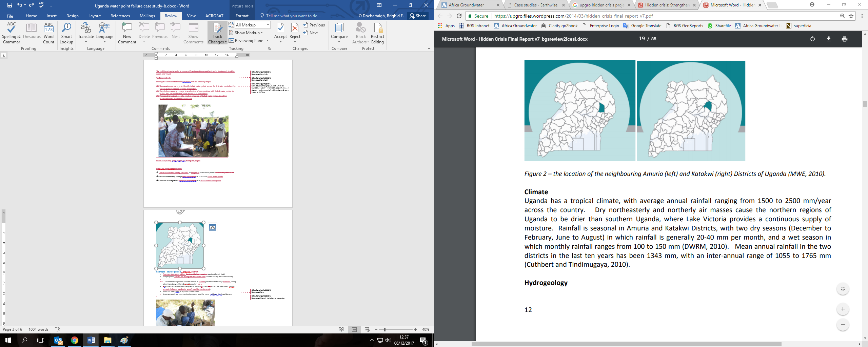Viewport: 868px width, 347px height.
Task: Download the PDF in Chrome viewer
Action: pyautogui.click(x=828, y=39)
